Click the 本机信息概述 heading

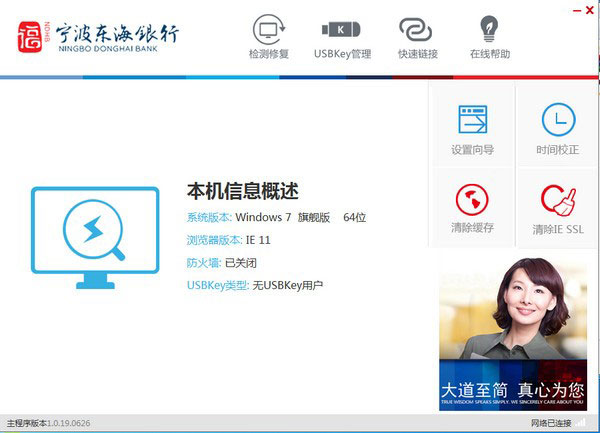(x=243, y=191)
